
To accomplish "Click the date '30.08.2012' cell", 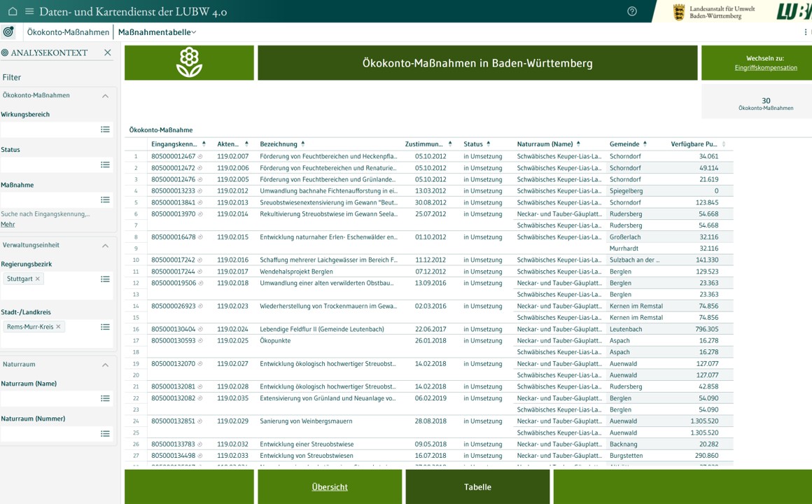I will point(430,202).
